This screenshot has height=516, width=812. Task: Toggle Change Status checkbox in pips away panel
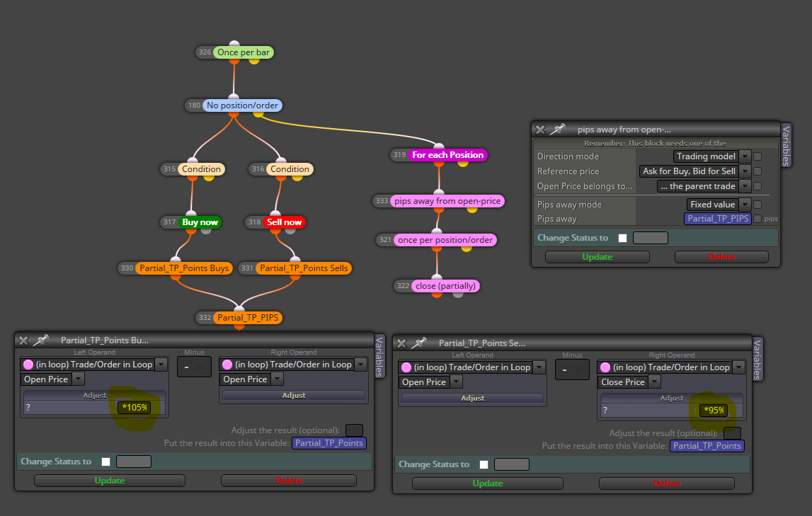(622, 238)
